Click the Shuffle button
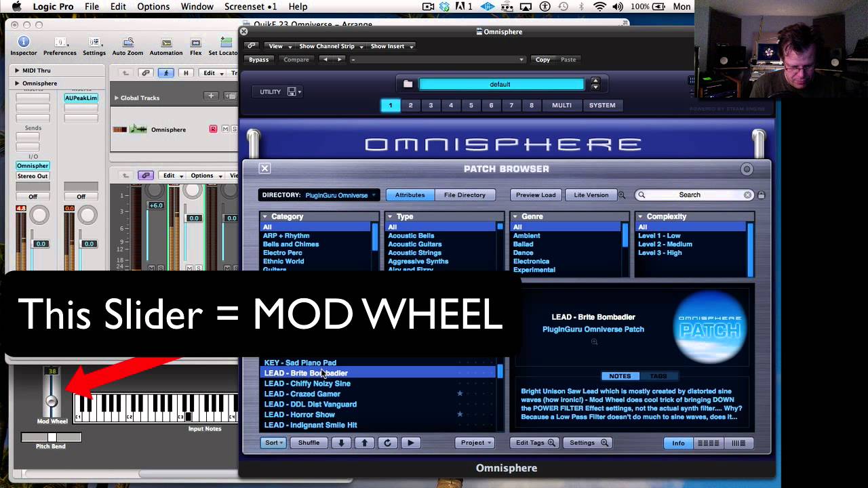868x488 pixels. pyautogui.click(x=309, y=443)
